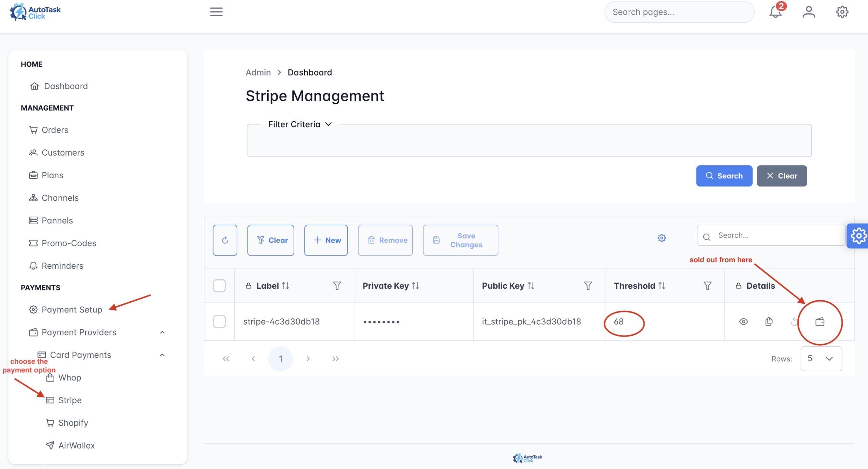This screenshot has width=868, height=469.
Task: View details eye icon for stripe-4c3d30db18
Action: point(743,321)
